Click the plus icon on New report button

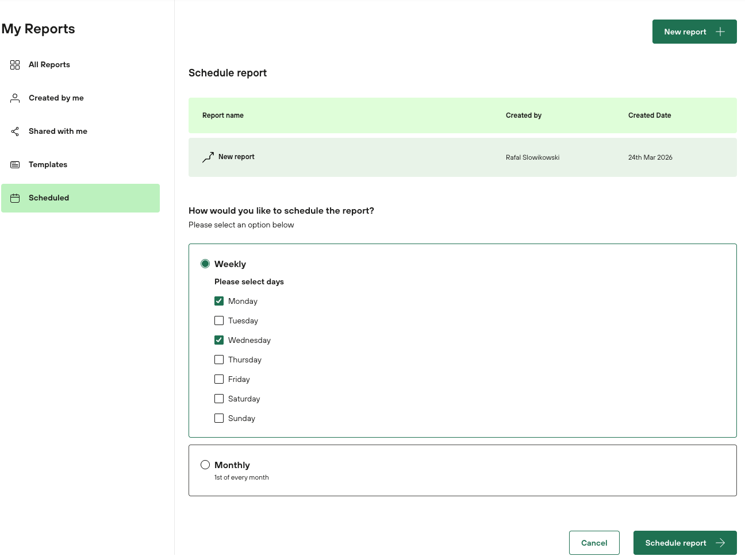(x=720, y=32)
